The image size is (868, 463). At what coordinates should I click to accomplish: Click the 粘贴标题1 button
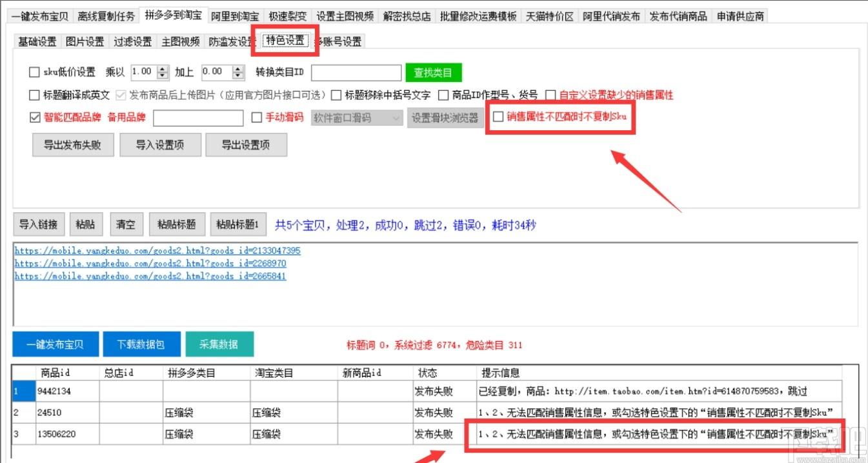(x=238, y=224)
